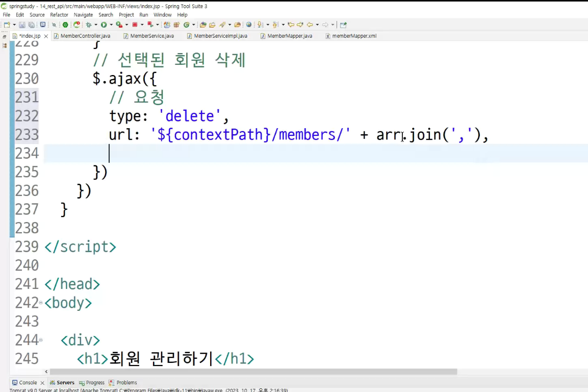Viewport: 588px width, 392px height.
Task: Click the red Relaunch icon
Action: pyautogui.click(x=150, y=25)
